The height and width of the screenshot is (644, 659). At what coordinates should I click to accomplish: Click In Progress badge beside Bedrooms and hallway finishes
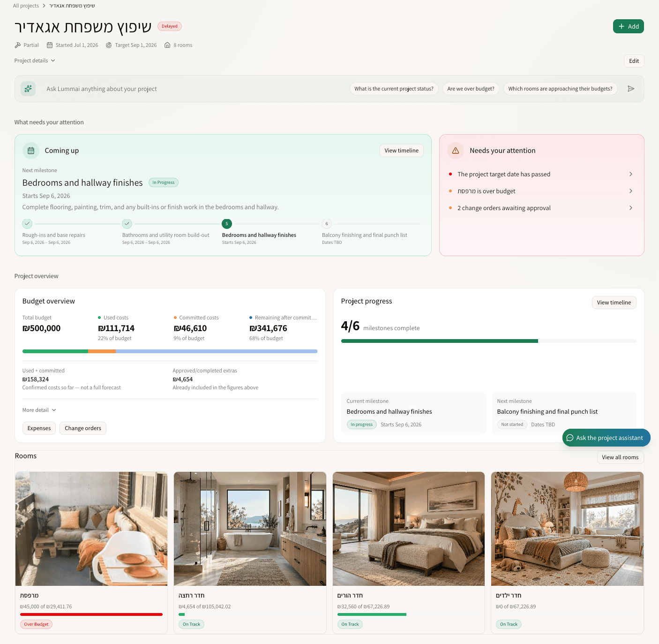[x=163, y=182]
